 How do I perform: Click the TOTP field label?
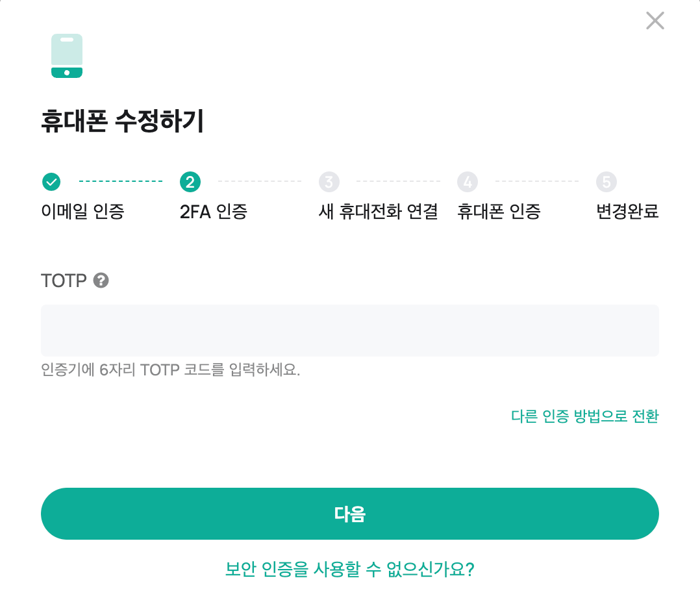(x=64, y=281)
